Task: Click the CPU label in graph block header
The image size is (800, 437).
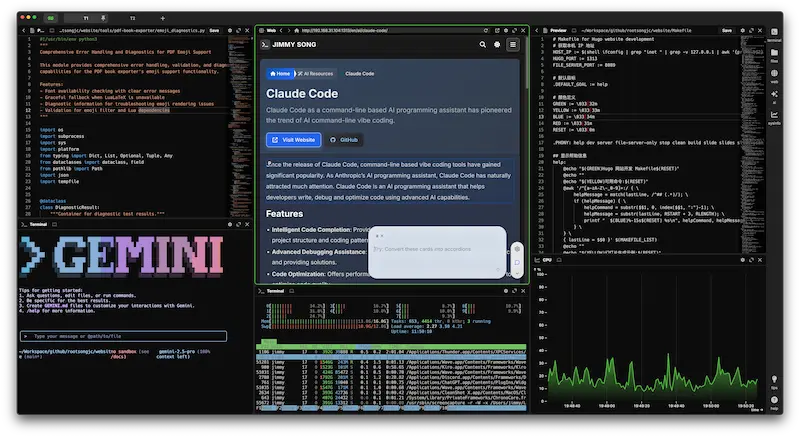Action: click(x=547, y=260)
